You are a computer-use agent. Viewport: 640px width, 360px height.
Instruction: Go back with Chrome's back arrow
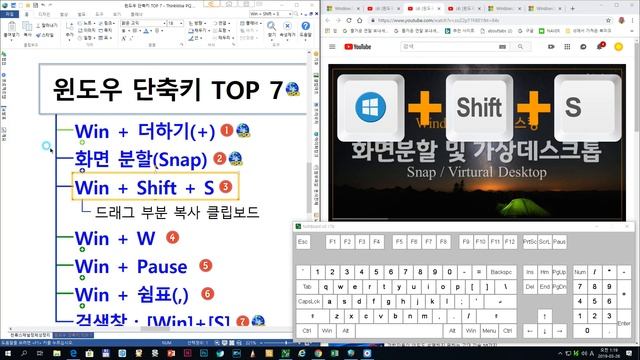[328, 20]
